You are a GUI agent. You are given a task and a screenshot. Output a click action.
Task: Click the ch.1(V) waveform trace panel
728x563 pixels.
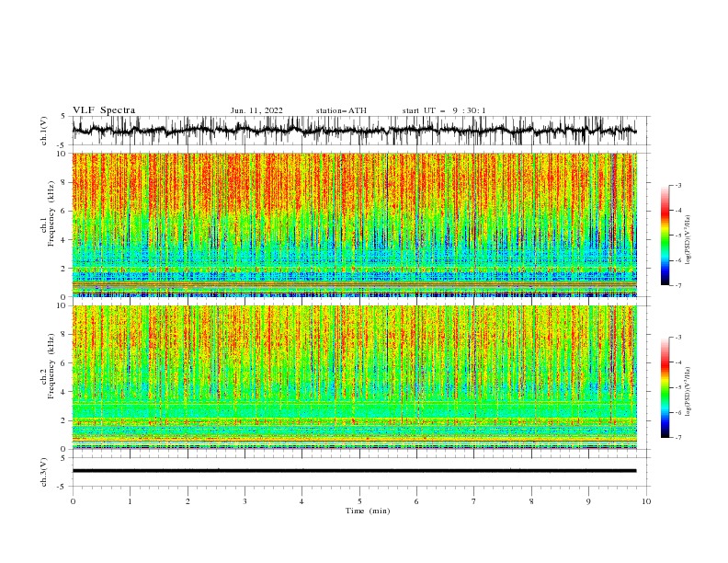click(x=360, y=131)
